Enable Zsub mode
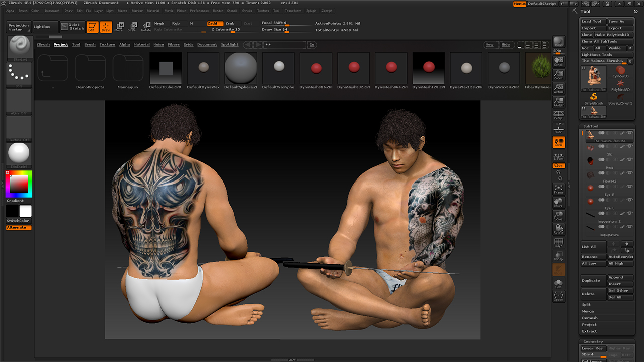Viewport: 644px width, 362px height. tap(230, 23)
